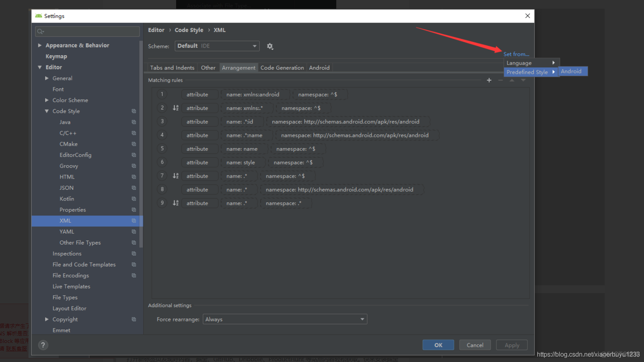Open the Scheme Default dropdown
The width and height of the screenshot is (644, 362).
pyautogui.click(x=217, y=46)
